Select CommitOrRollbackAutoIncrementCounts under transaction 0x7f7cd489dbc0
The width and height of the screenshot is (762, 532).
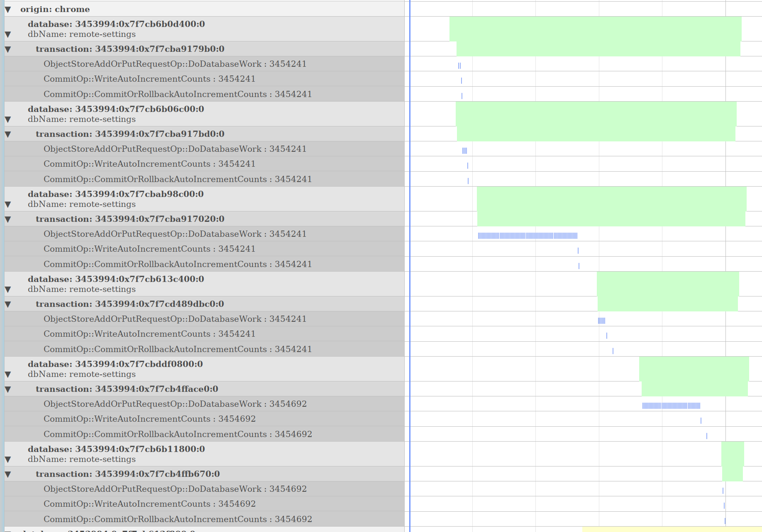pos(204,349)
